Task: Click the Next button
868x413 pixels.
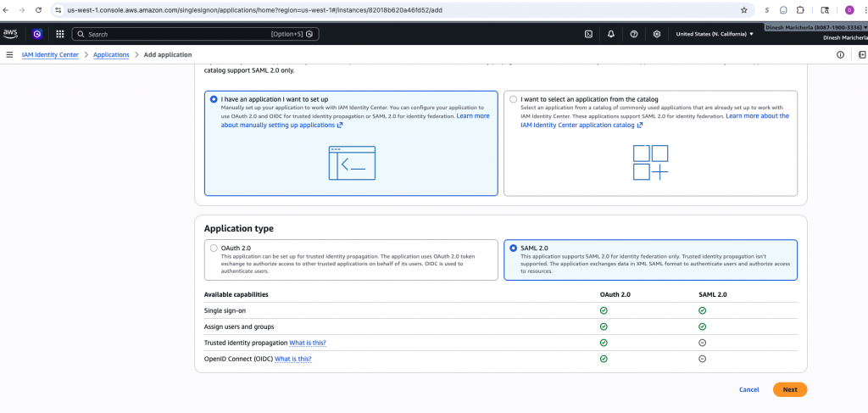Action: tap(789, 389)
